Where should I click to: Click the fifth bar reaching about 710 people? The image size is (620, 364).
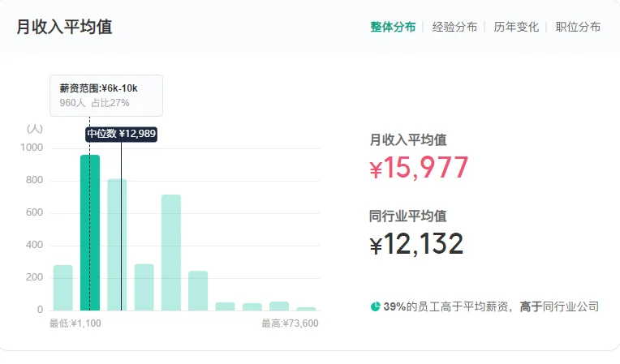tap(171, 253)
